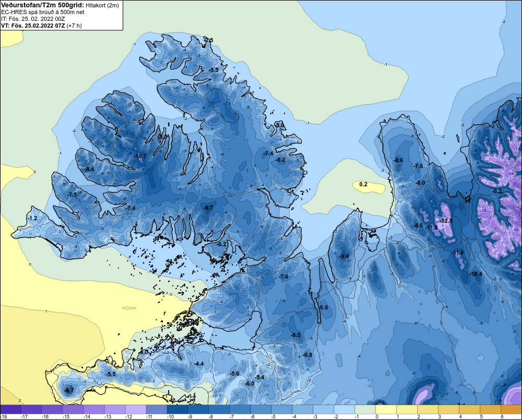Click the -1.2 temperature label

[x=32, y=218]
